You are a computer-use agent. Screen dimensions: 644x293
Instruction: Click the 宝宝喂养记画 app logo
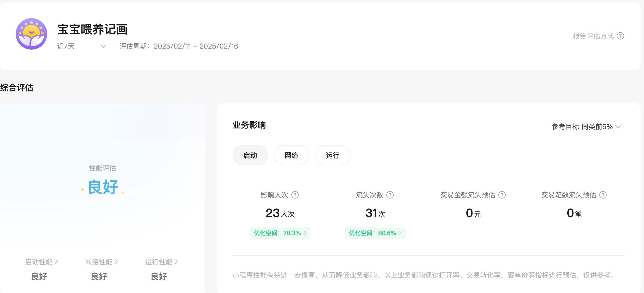click(31, 34)
